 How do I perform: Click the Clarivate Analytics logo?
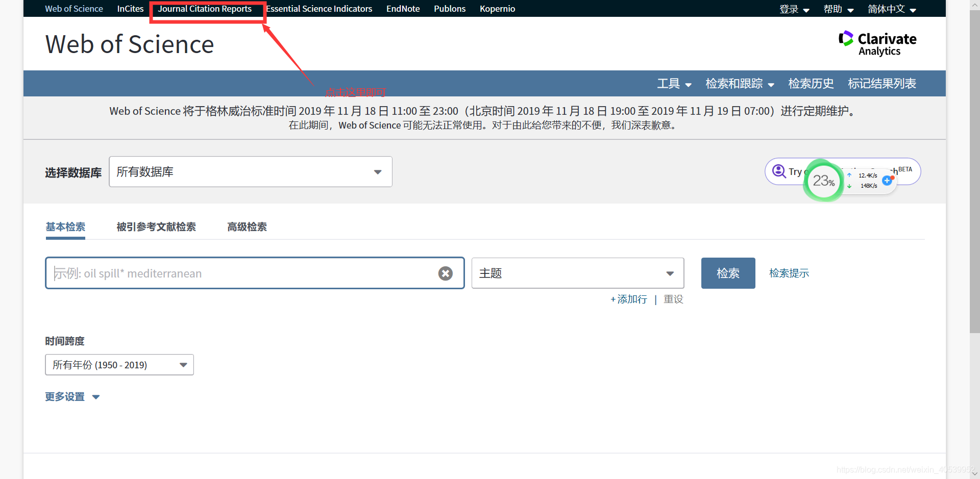[x=877, y=43]
